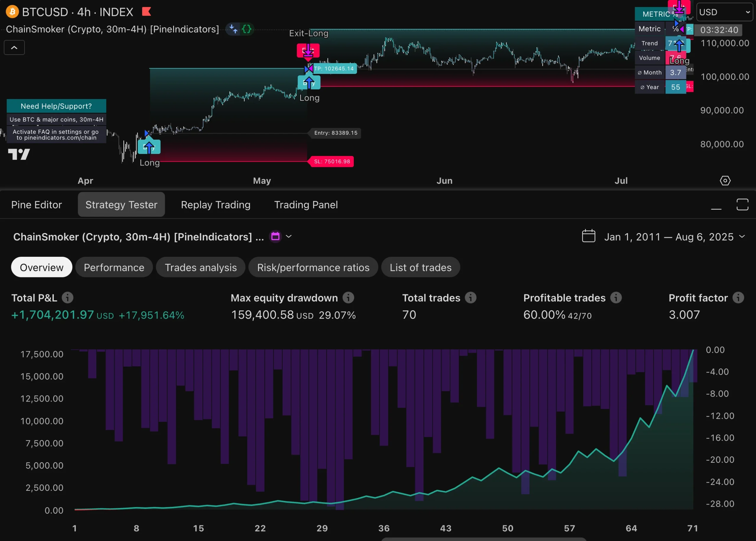Expand the ChainSmoker strategy dropdown chevron
Screen dimensions: 756x541
(x=289, y=236)
